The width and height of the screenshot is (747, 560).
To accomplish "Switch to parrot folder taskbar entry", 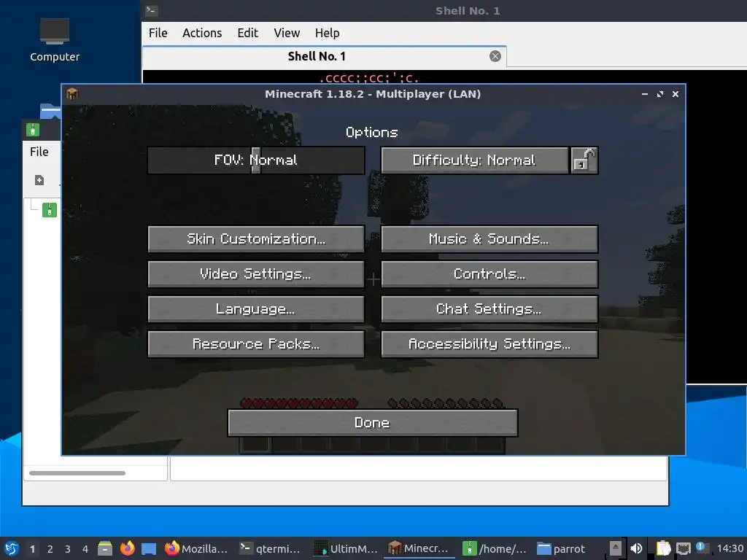I will tap(561, 548).
